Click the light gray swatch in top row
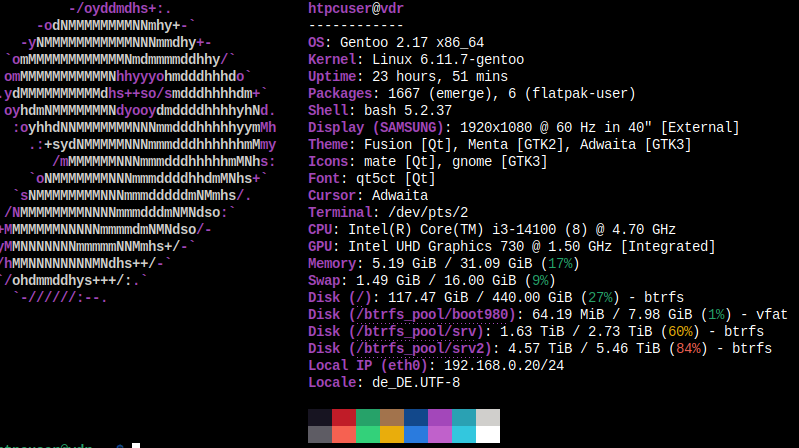 pos(488,418)
